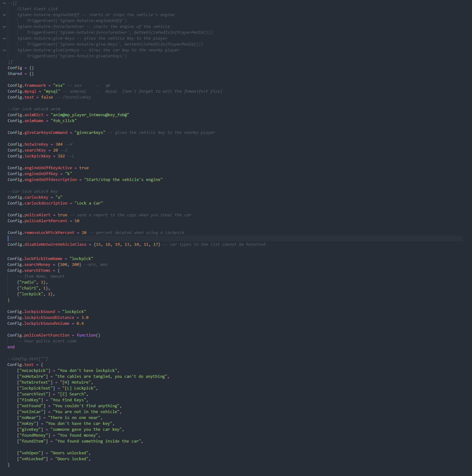The width and height of the screenshot is (472, 476).
Task: Click the "lockpick" lockPickItemName value
Action: pyautogui.click(x=81, y=259)
